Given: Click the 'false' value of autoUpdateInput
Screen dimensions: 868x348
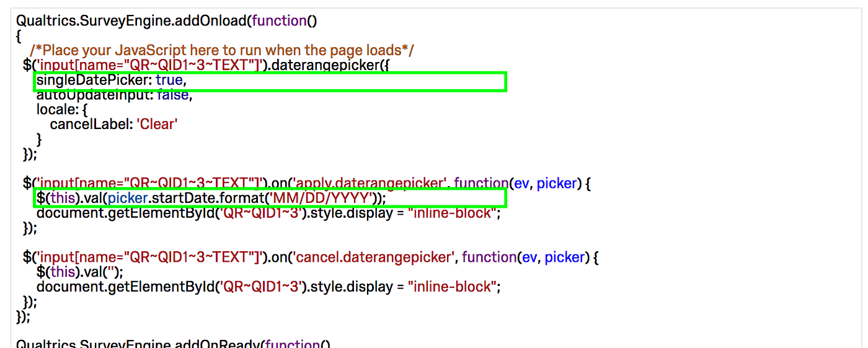Looking at the screenshot, I should click(172, 95).
